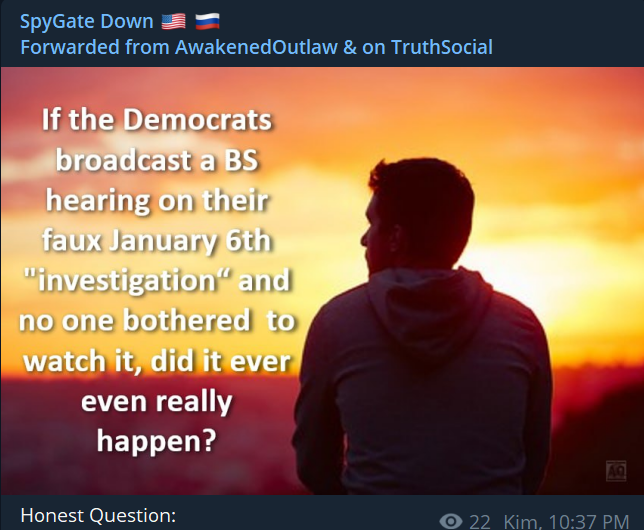Click the word TruthSocial in the header

click(x=442, y=47)
